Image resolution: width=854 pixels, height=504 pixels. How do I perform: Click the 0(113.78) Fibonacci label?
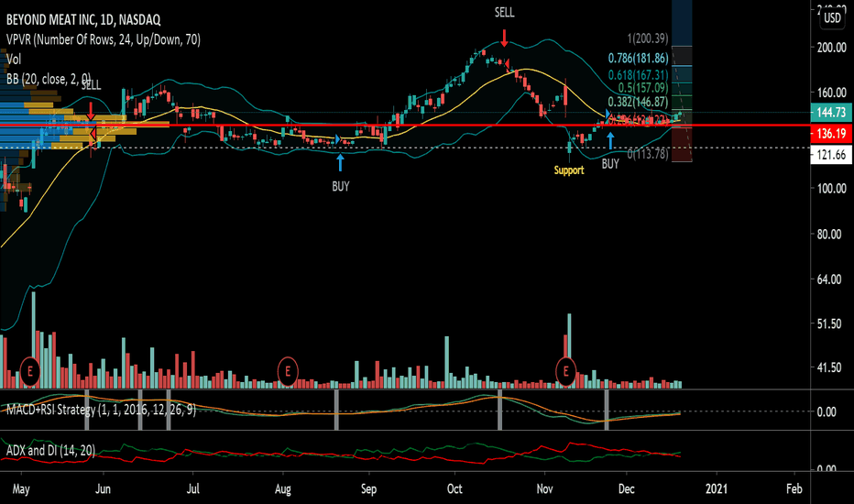[648, 154]
